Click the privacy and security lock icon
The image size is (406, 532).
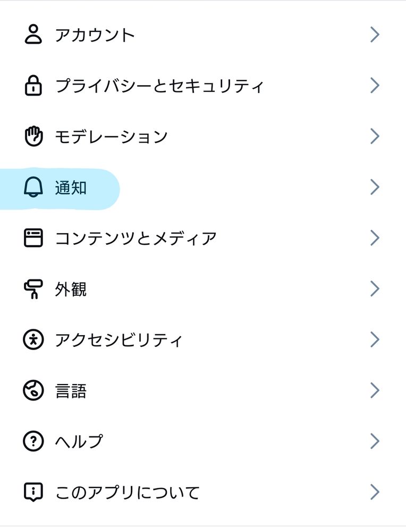point(33,86)
